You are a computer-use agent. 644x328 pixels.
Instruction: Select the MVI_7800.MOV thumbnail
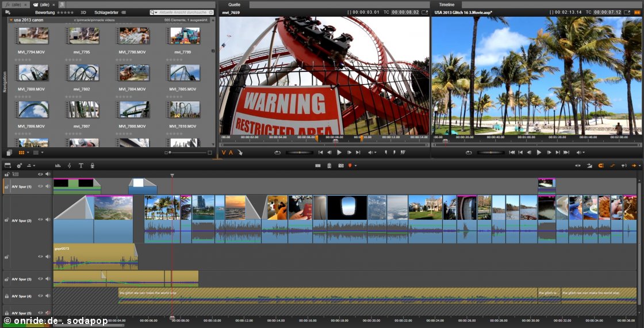click(x=33, y=73)
